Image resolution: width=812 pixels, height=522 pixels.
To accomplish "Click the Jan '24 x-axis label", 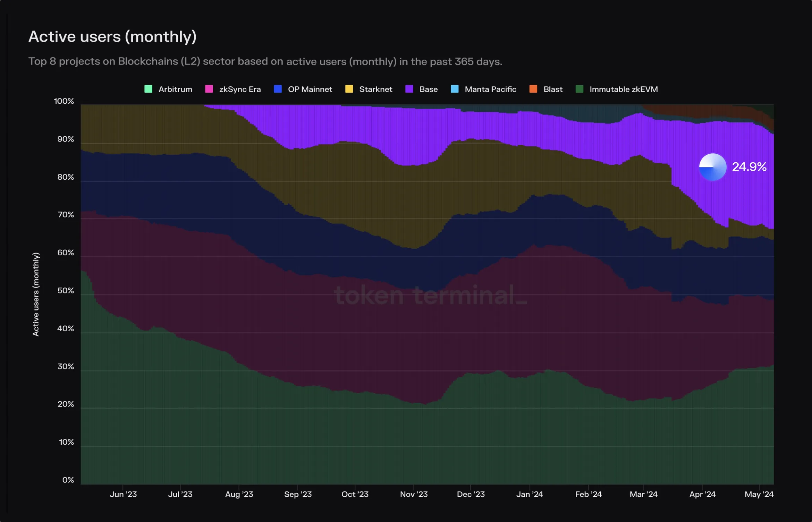I will pos(530,494).
